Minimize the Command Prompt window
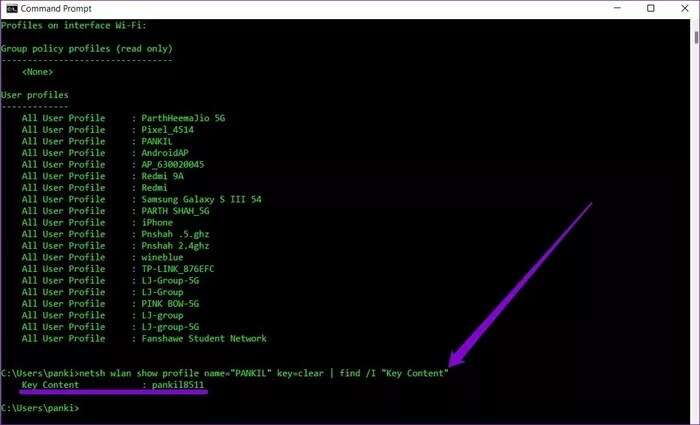The width and height of the screenshot is (700, 425). (x=617, y=8)
